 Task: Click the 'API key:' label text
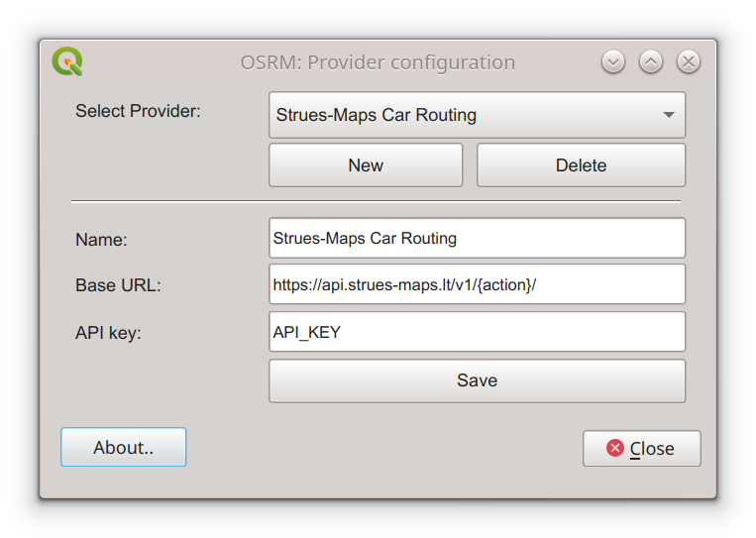tap(108, 333)
